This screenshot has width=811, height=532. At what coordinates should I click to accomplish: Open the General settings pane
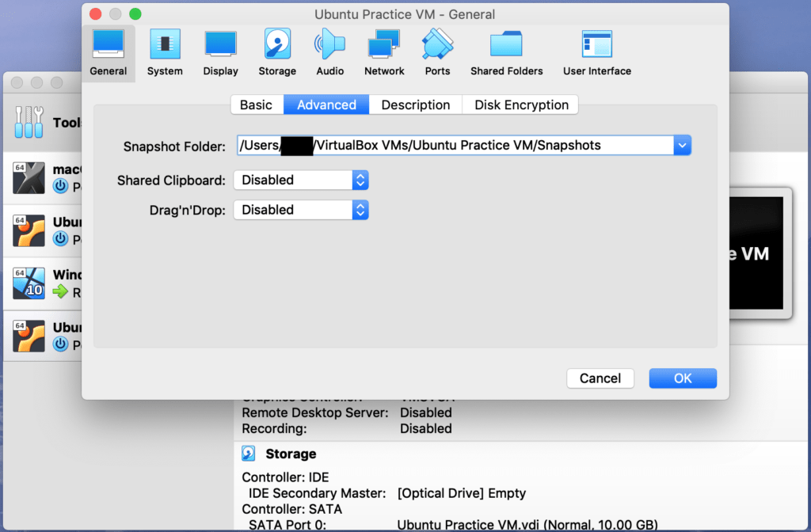[x=108, y=54]
